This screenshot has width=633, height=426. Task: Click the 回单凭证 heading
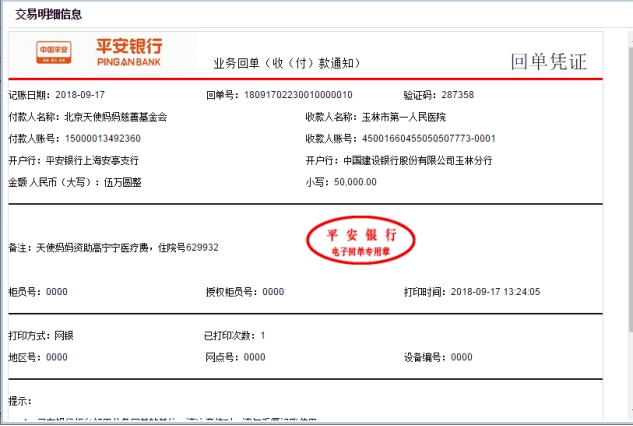pyautogui.click(x=548, y=62)
